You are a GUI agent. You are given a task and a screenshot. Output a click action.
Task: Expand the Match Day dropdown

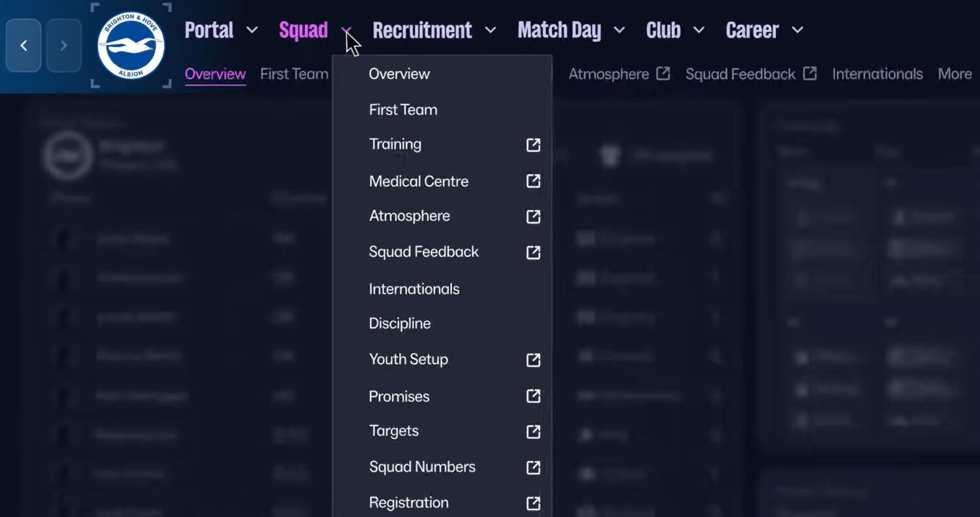tap(619, 30)
